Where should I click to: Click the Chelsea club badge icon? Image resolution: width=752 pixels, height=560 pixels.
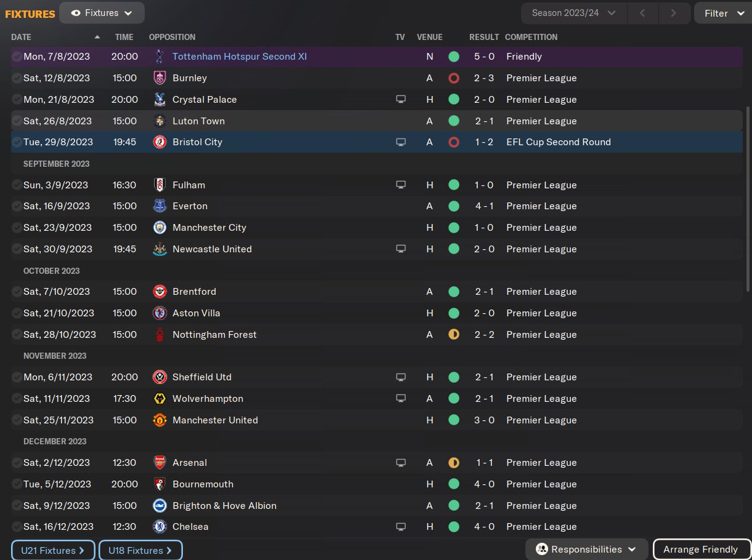[160, 527]
